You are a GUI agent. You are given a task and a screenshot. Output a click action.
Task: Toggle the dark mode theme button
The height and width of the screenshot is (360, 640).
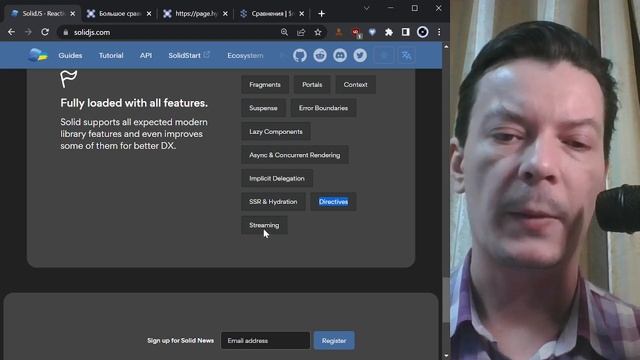(x=384, y=55)
